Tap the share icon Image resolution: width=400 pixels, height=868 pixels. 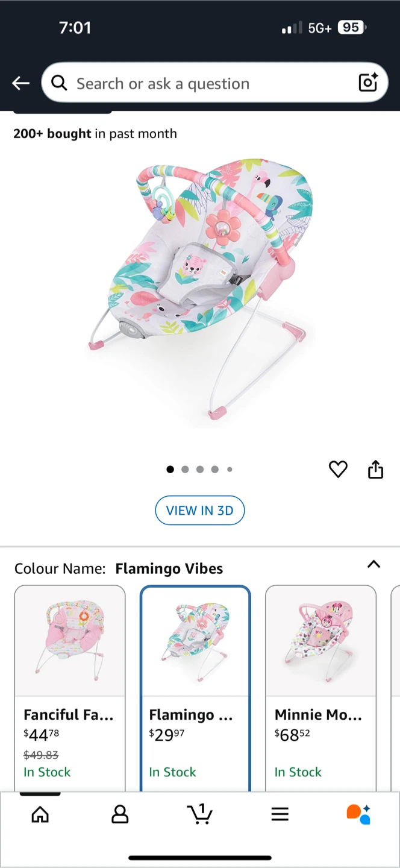click(x=375, y=469)
